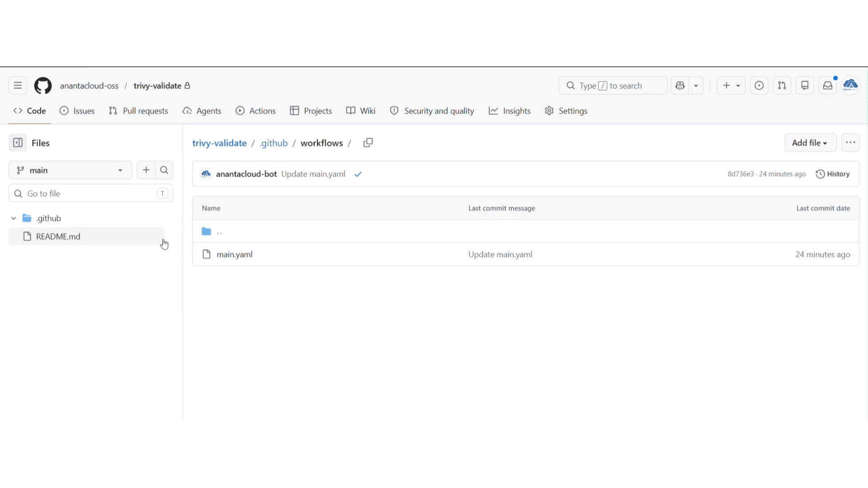
Task: Collapse the Files side panel
Action: point(18,143)
